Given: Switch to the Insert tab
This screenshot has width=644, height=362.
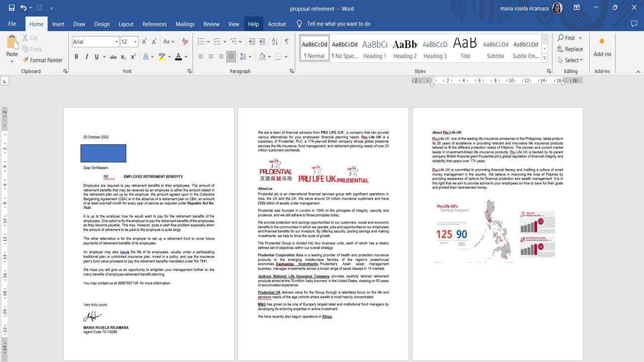Looking at the screenshot, I should [58, 24].
